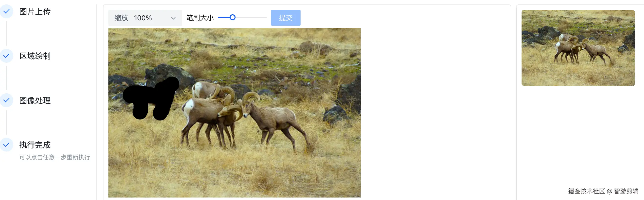Click the 掘金技术社区 watermark text
644x200 pixels.
coord(586,191)
